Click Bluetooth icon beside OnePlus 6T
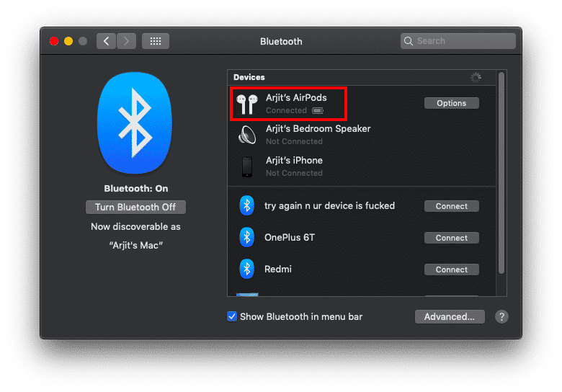The height and width of the screenshot is (392, 562). tap(246, 237)
